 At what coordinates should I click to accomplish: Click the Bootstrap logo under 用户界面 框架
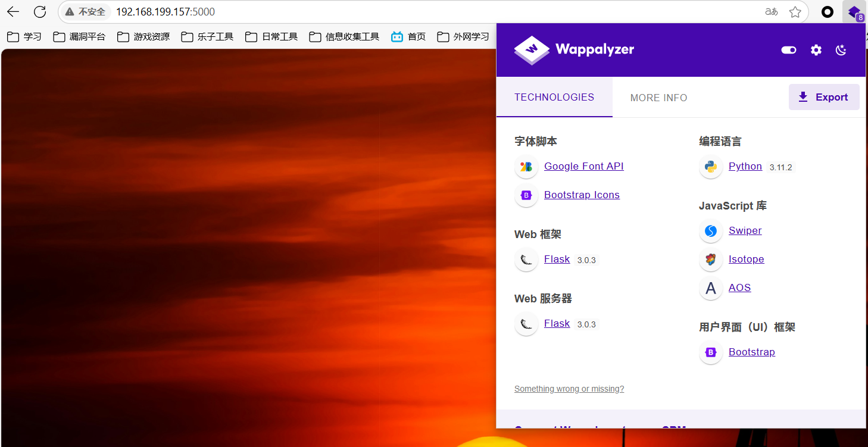click(x=711, y=352)
